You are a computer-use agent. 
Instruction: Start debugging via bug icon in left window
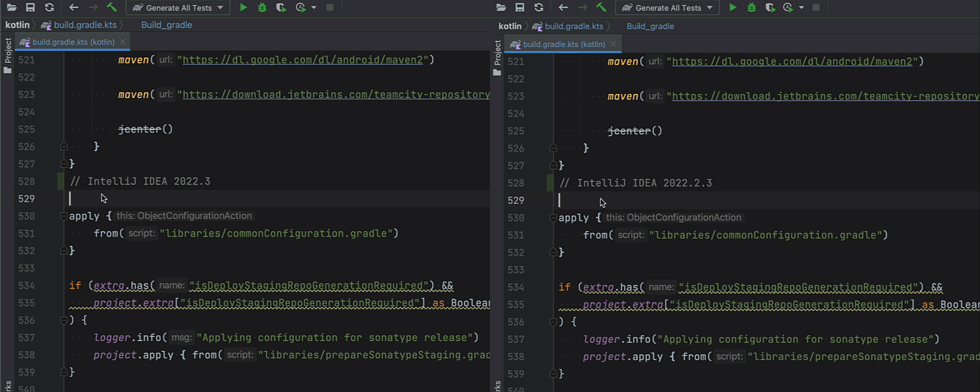(x=262, y=8)
